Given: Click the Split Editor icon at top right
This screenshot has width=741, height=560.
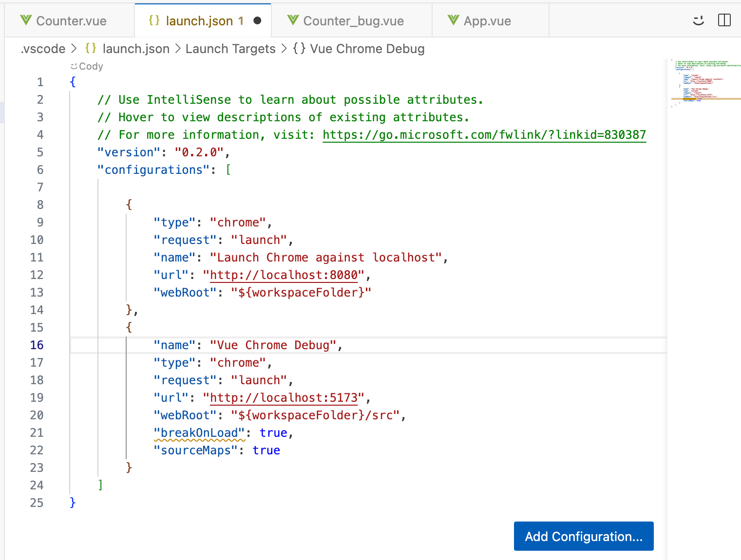Looking at the screenshot, I should pyautogui.click(x=724, y=20).
